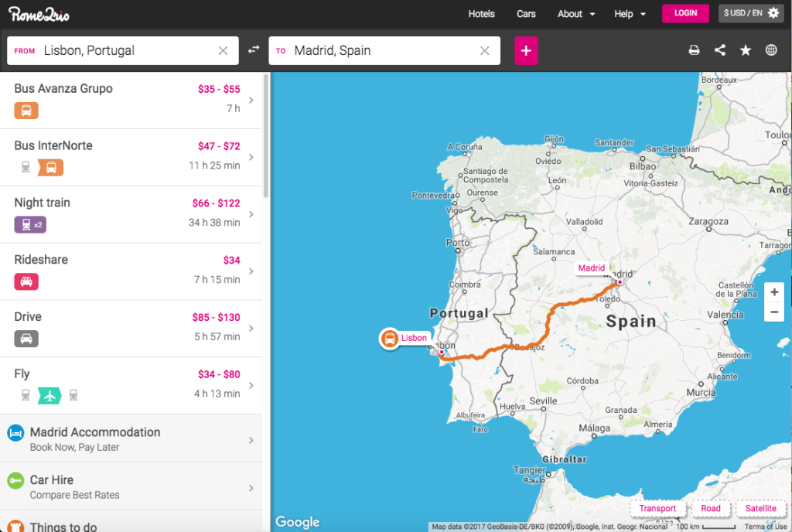Clear the Madrid, Spain destination field
The width and height of the screenshot is (792, 532).
(484, 50)
